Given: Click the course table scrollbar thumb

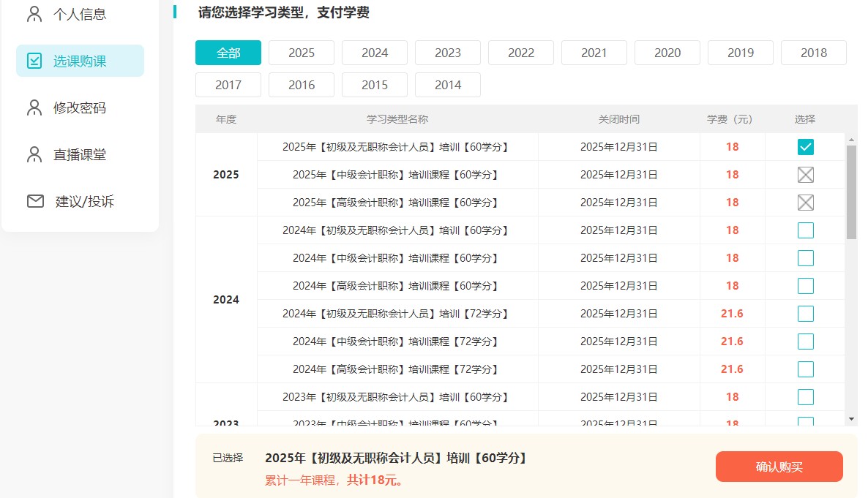Looking at the screenshot, I should click(x=851, y=192).
